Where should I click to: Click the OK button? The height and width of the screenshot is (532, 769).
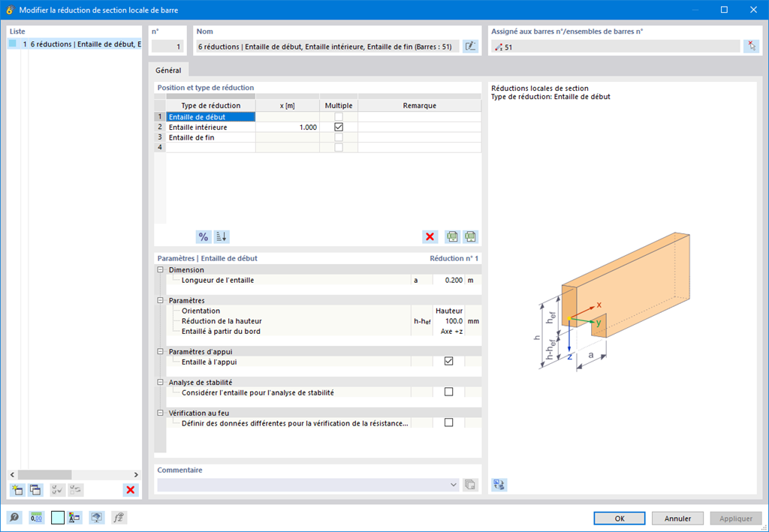(620, 518)
